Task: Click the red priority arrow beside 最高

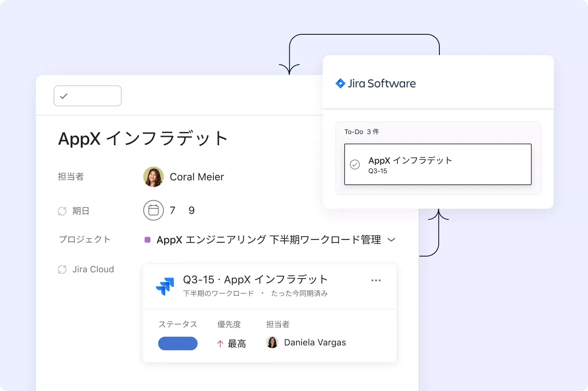Action: [x=220, y=343]
